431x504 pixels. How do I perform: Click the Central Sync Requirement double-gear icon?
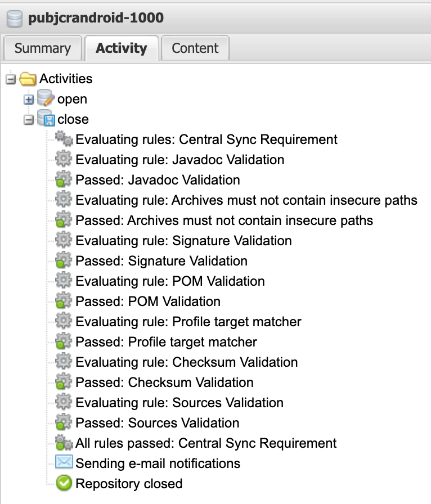[64, 139]
